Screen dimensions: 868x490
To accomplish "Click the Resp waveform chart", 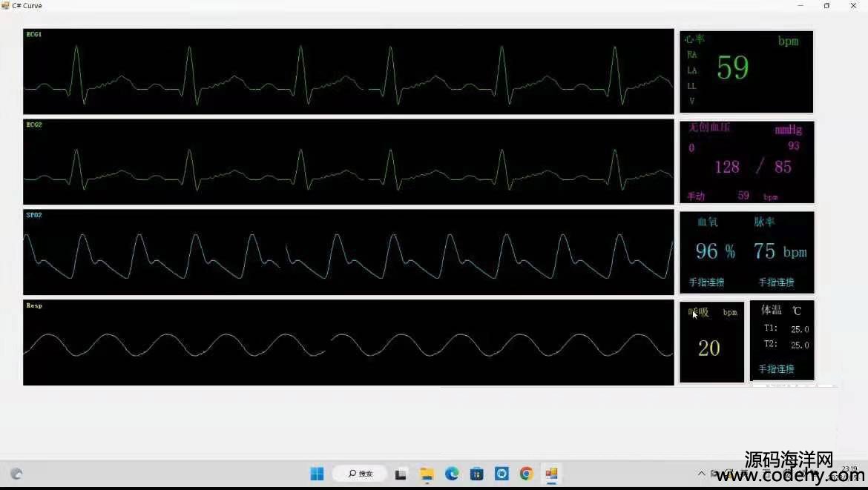I will (x=348, y=342).
